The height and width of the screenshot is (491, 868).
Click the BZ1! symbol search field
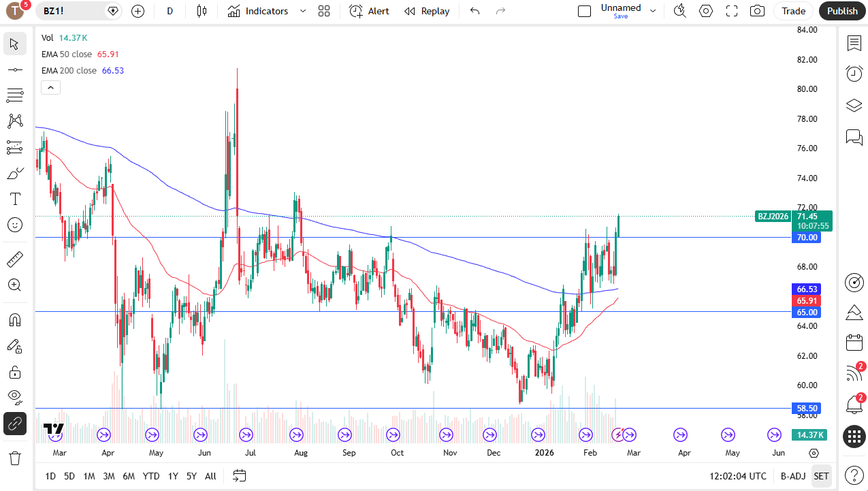tap(80, 11)
